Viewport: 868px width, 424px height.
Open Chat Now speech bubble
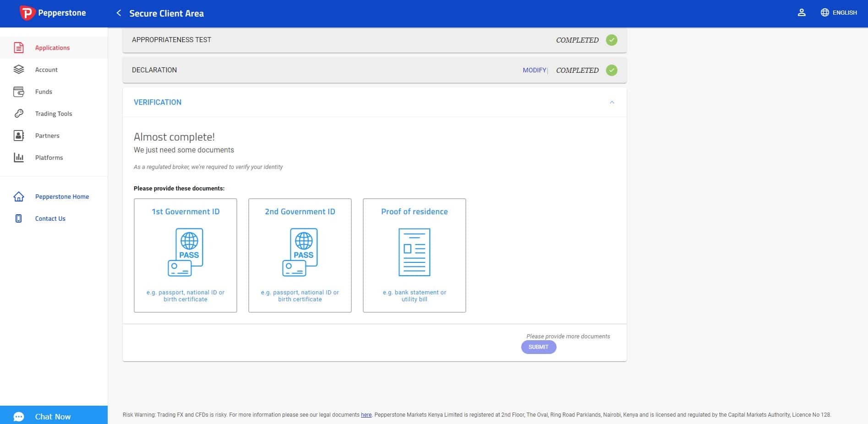point(19,417)
